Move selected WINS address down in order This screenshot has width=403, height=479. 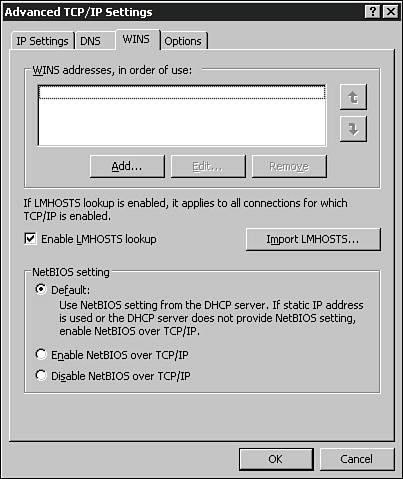click(x=353, y=129)
